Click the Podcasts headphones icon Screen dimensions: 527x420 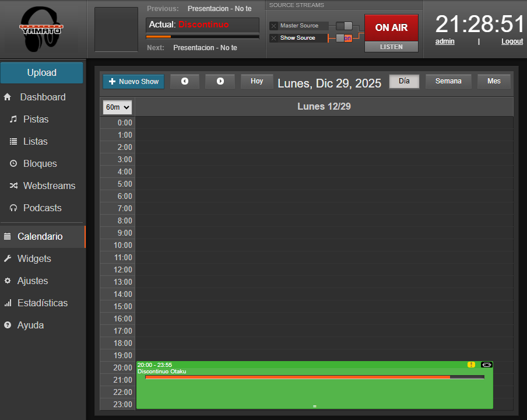point(13,208)
